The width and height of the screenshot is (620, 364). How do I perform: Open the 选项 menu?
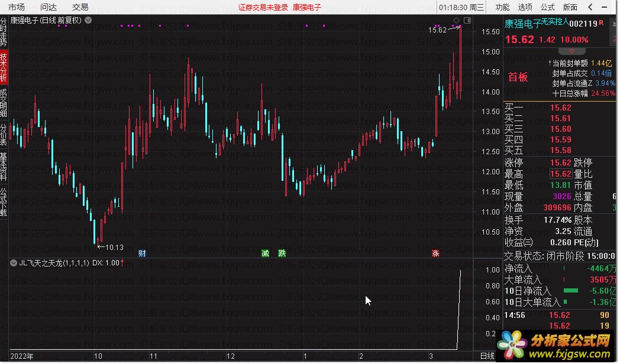click(525, 7)
